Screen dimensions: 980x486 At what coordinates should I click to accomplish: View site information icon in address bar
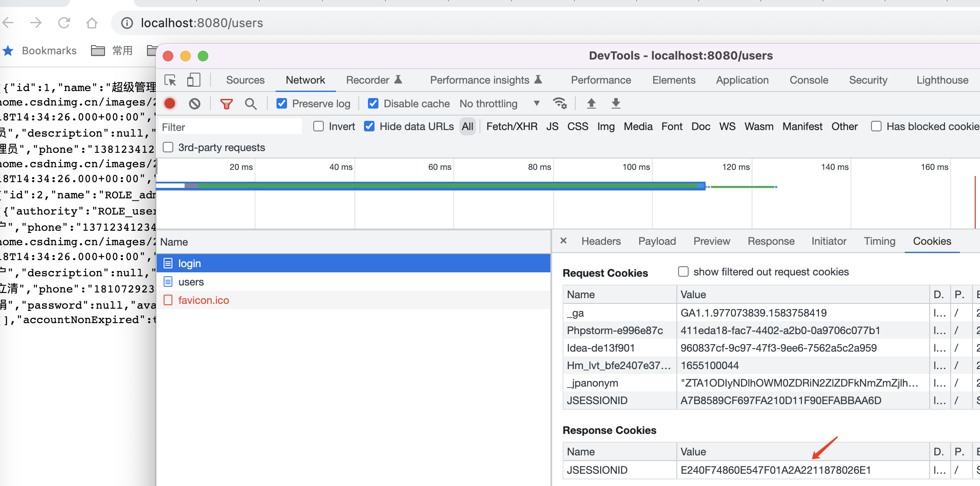click(127, 23)
